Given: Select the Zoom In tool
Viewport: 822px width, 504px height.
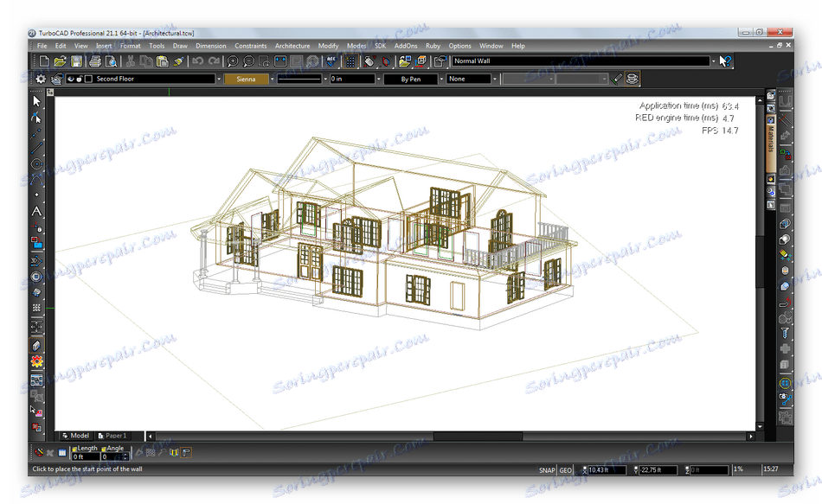Looking at the screenshot, I should click(234, 61).
